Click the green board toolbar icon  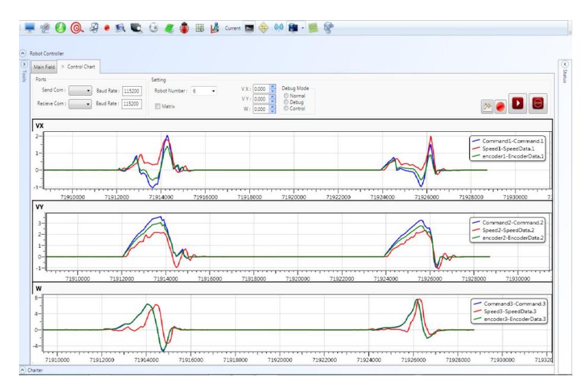pyautogui.click(x=313, y=28)
